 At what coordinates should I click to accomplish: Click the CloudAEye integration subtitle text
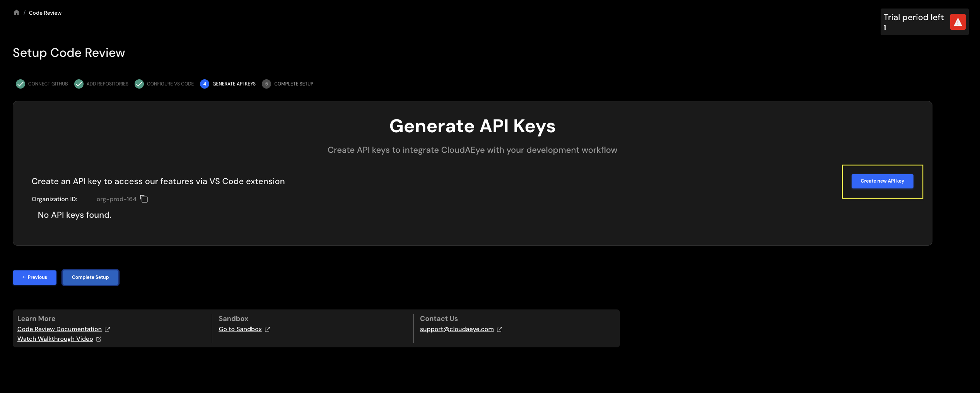tap(472, 150)
